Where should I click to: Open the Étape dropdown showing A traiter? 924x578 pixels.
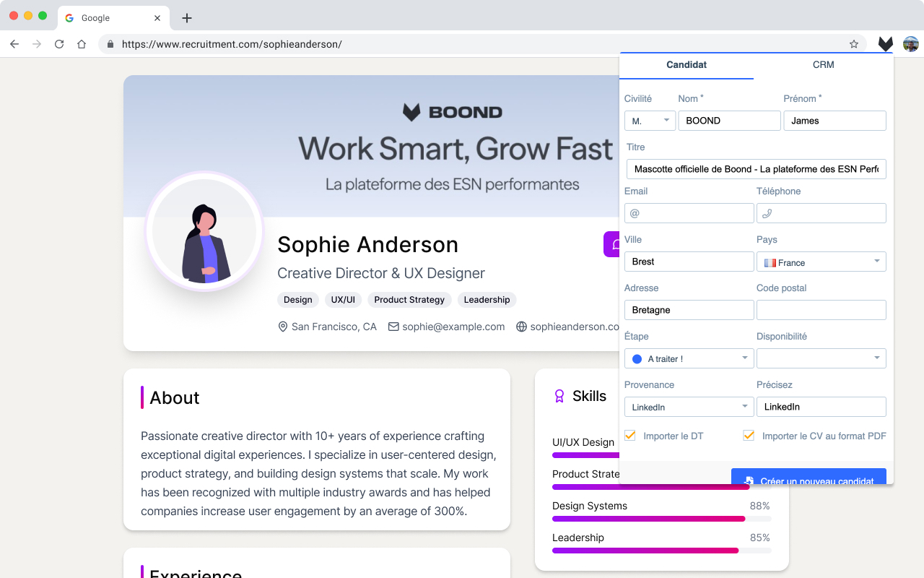(x=689, y=358)
